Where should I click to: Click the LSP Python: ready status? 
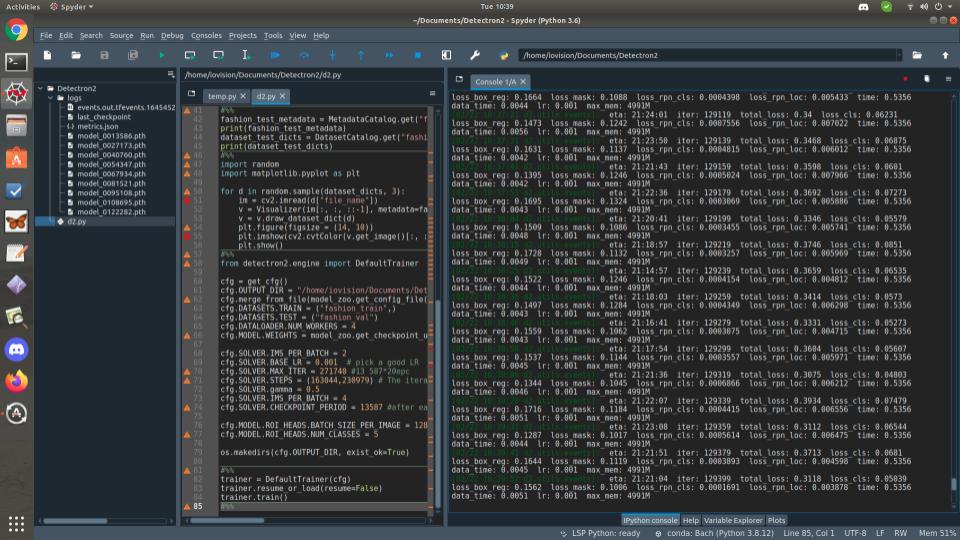(600, 533)
